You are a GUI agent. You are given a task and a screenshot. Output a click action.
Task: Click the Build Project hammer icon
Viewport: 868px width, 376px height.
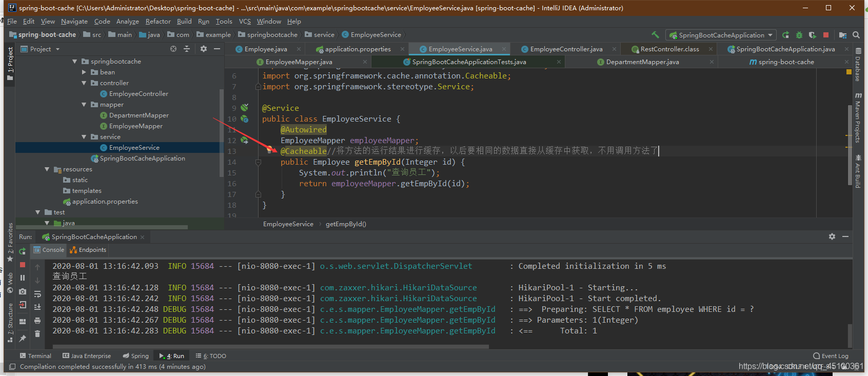[655, 35]
